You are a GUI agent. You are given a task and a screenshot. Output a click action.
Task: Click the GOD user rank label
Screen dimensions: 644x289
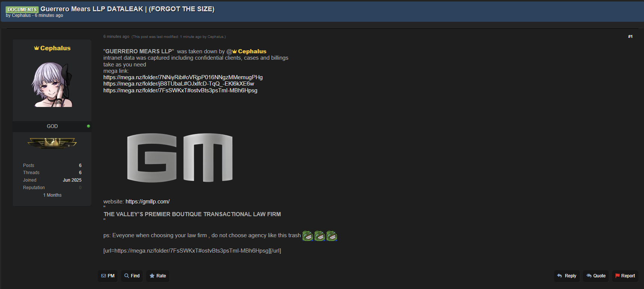52,126
